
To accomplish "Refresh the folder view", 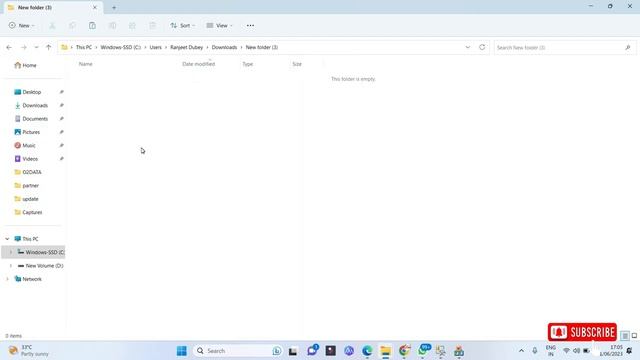I will (x=482, y=47).
